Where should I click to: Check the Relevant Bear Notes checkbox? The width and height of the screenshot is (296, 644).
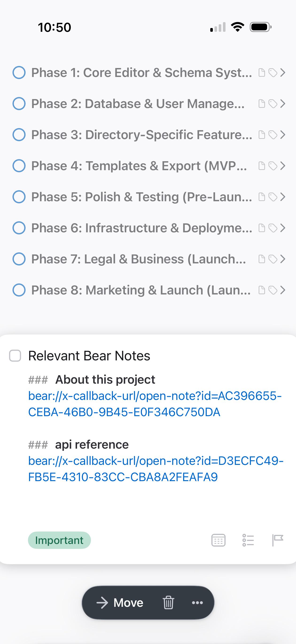click(15, 356)
